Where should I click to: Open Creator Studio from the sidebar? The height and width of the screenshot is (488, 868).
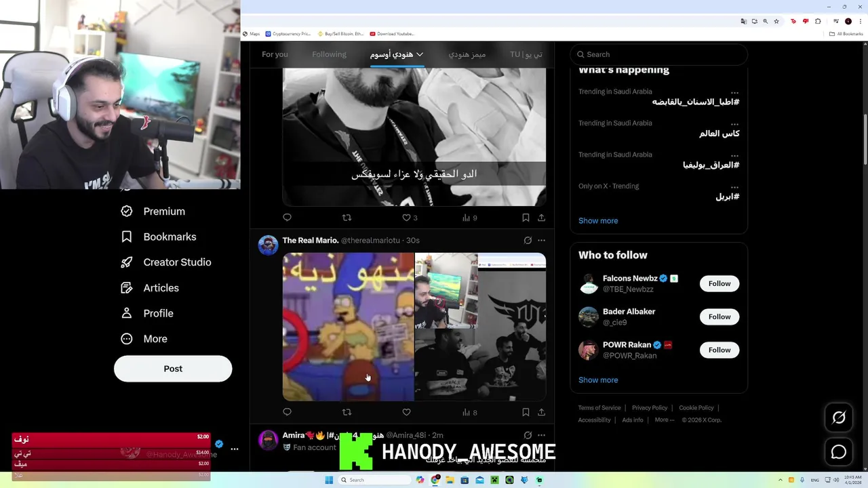click(165, 262)
